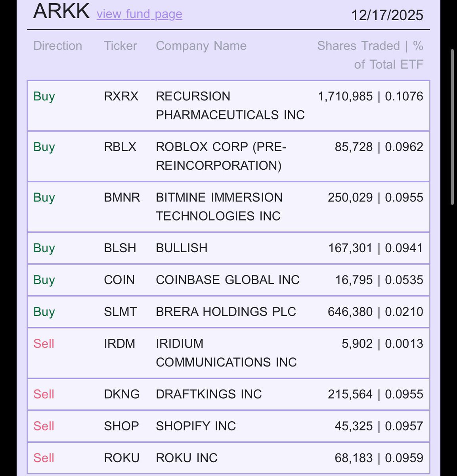Click the 12/17/2025 date label

click(387, 15)
